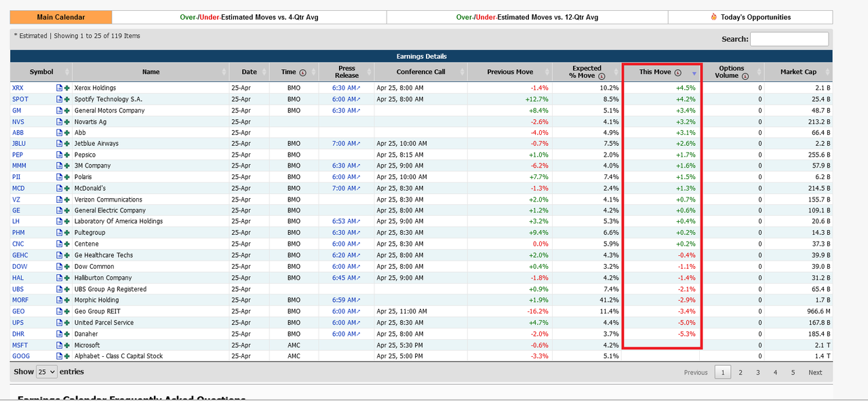Go to page 2 of results
Screen dimensions: 868x401
(741, 373)
